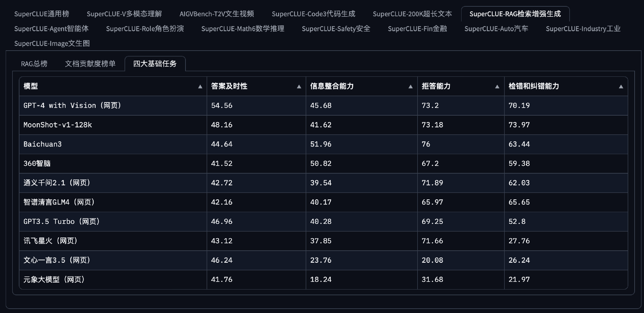Sort by 模型 column arrow icon

pos(200,86)
